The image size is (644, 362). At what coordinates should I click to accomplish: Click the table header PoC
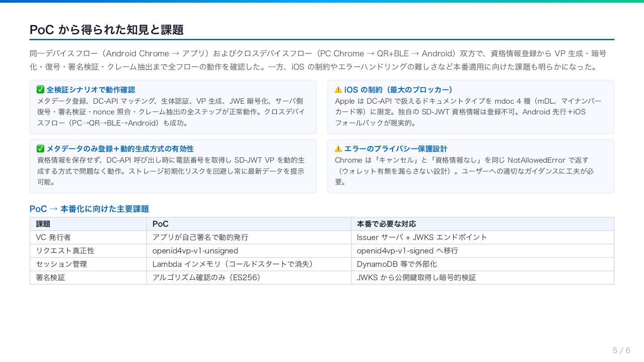(x=249, y=224)
